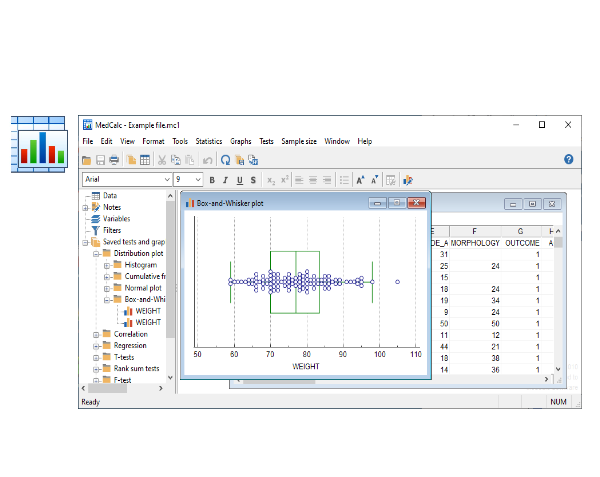Toggle Bold formatting button
This screenshot has width=600, height=477.
point(211,180)
